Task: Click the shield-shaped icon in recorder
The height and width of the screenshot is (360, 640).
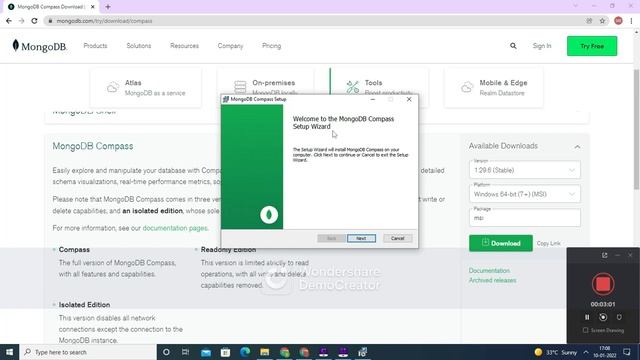Action: pyautogui.click(x=619, y=317)
